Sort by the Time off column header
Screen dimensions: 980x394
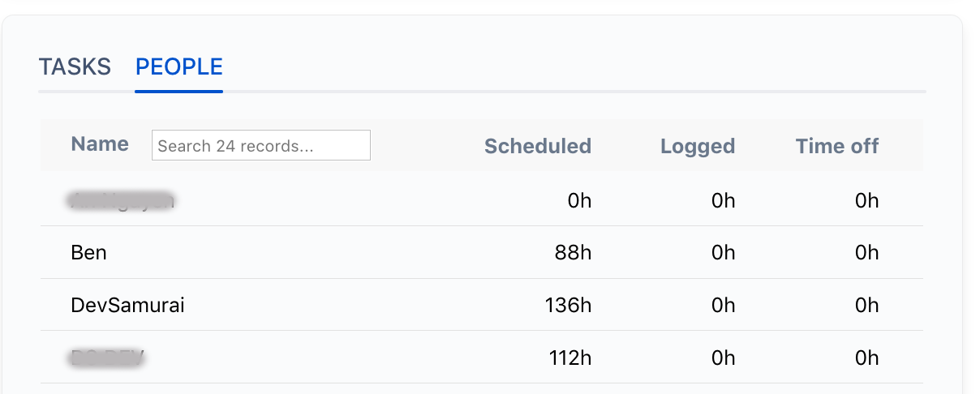836,146
